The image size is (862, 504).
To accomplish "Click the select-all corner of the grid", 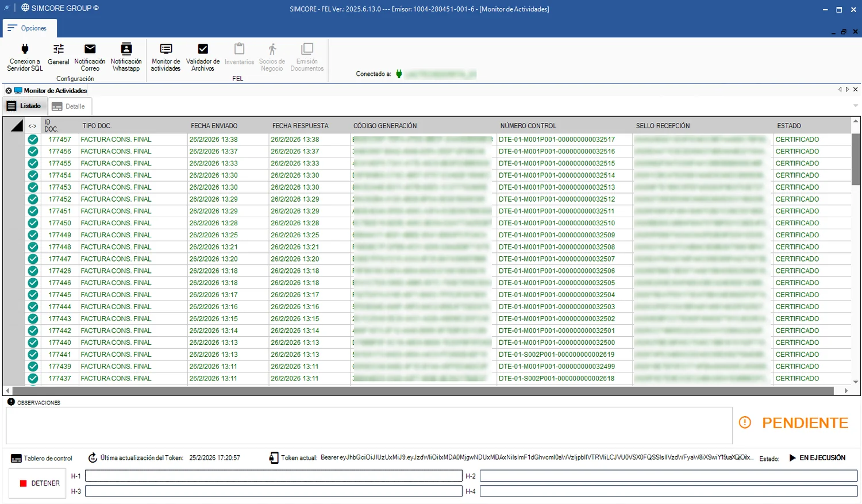I will tap(17, 126).
